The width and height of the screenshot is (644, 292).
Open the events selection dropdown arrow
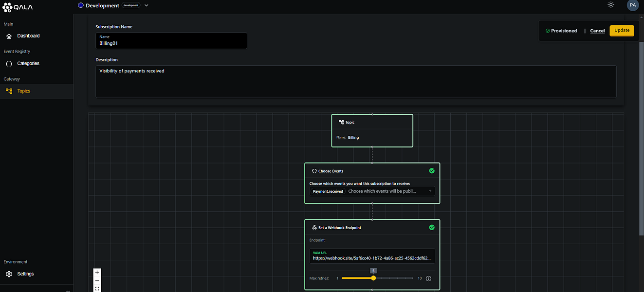tap(430, 191)
